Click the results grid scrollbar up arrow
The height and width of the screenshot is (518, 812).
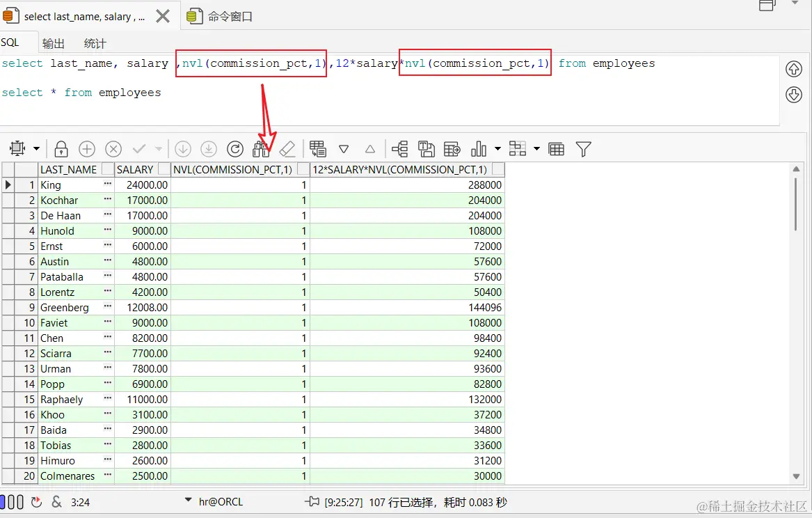(796, 169)
